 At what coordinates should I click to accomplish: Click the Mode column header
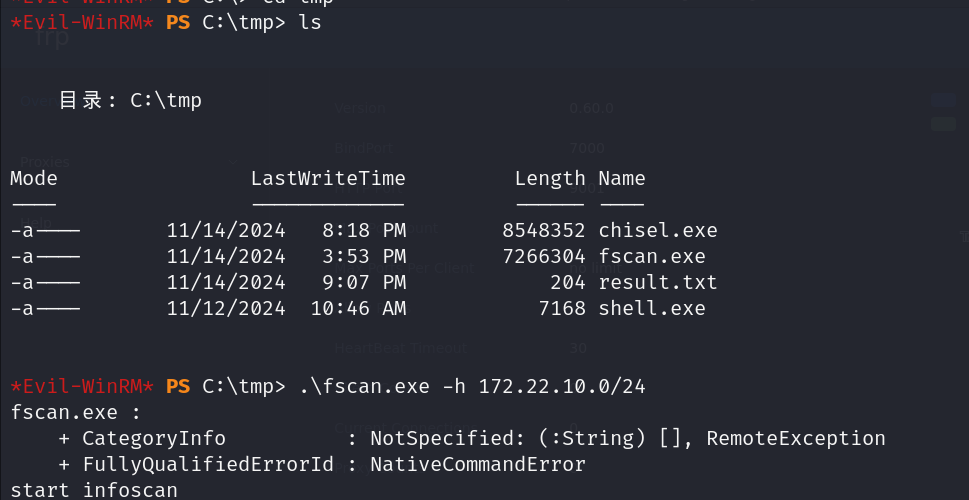point(34,179)
